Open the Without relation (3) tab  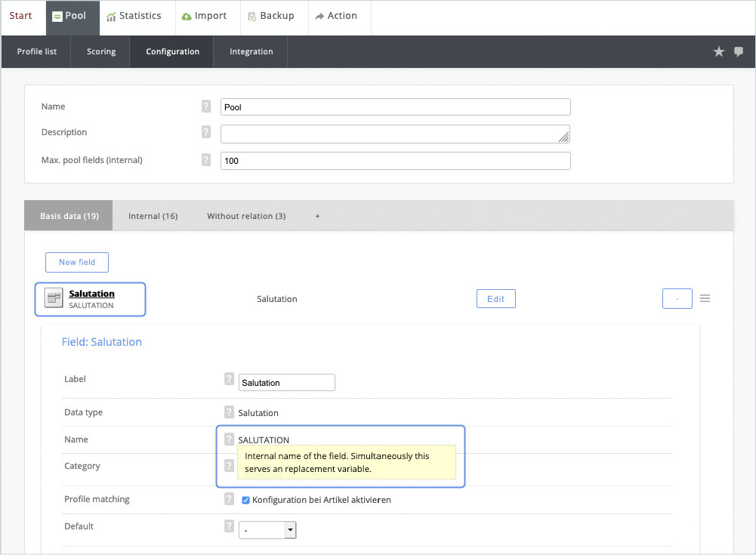[x=246, y=216]
